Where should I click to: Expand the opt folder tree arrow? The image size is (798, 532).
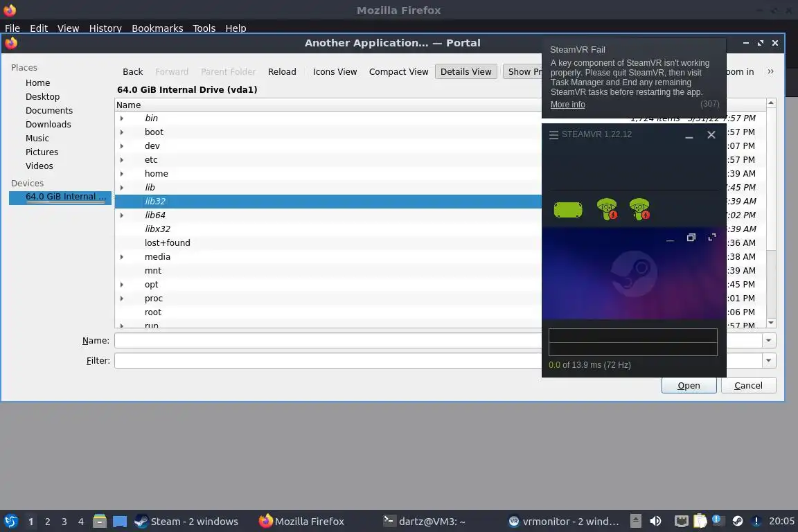[122, 285]
